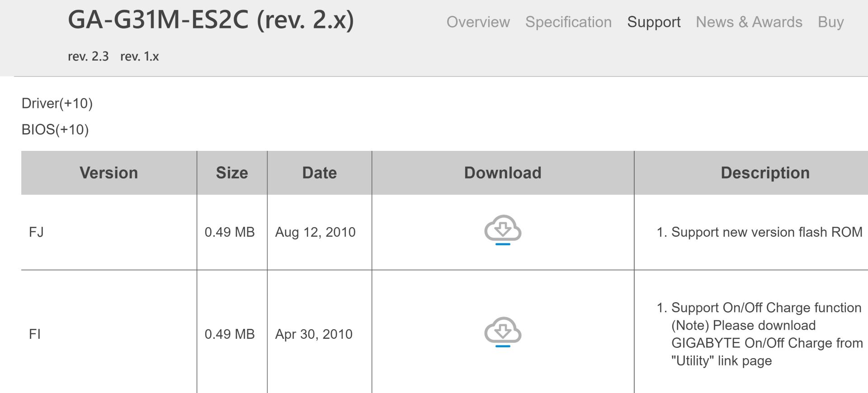Collapse the BIOS(+10) section
The height and width of the screenshot is (393, 868).
tap(55, 130)
